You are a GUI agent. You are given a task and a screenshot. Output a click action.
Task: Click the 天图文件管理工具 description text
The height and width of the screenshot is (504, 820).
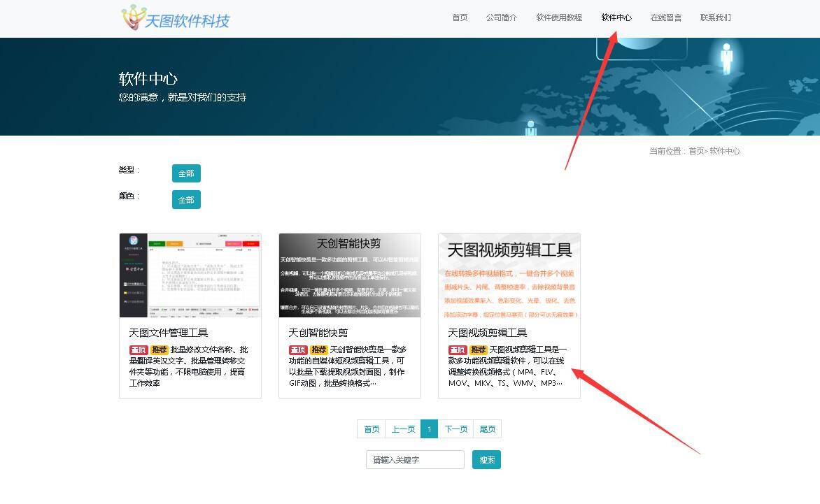tap(189, 366)
